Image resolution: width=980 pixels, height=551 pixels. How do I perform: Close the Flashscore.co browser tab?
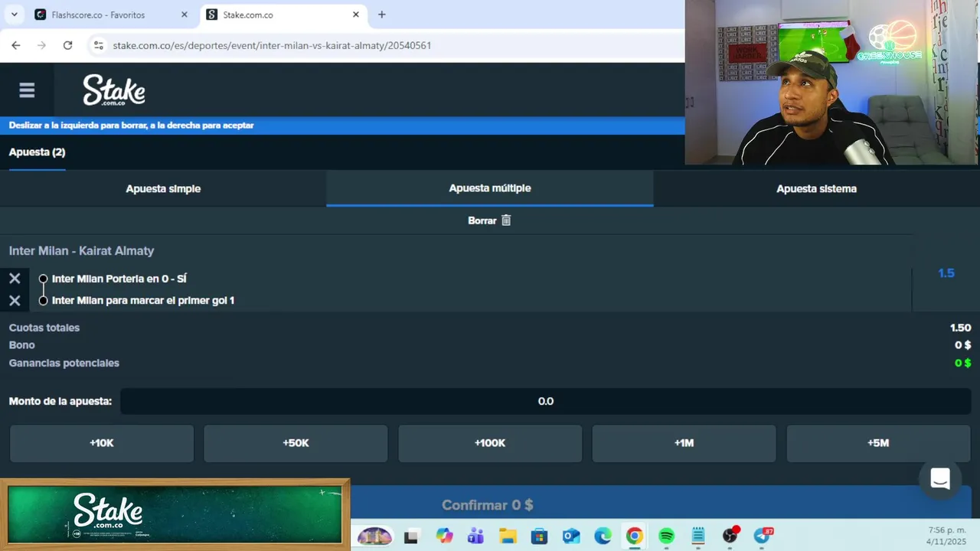(x=184, y=15)
